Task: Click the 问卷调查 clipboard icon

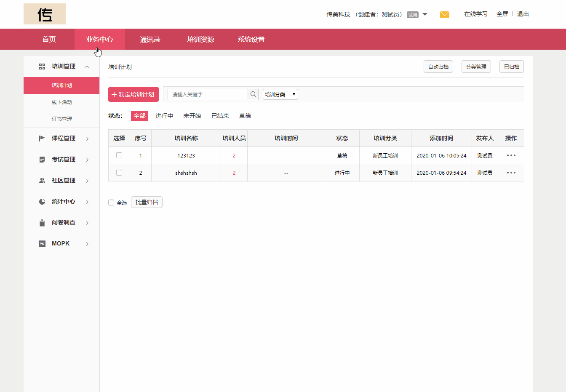Action: 42,222
